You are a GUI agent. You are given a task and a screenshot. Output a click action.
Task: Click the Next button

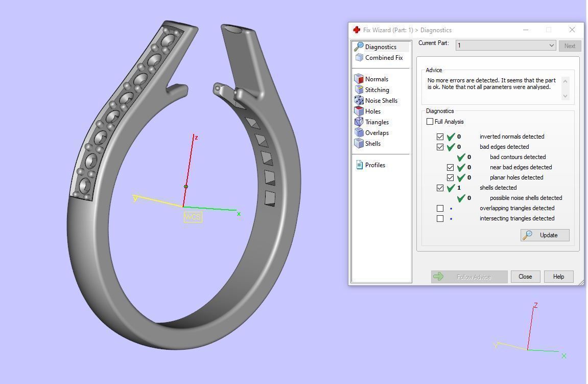(570, 46)
